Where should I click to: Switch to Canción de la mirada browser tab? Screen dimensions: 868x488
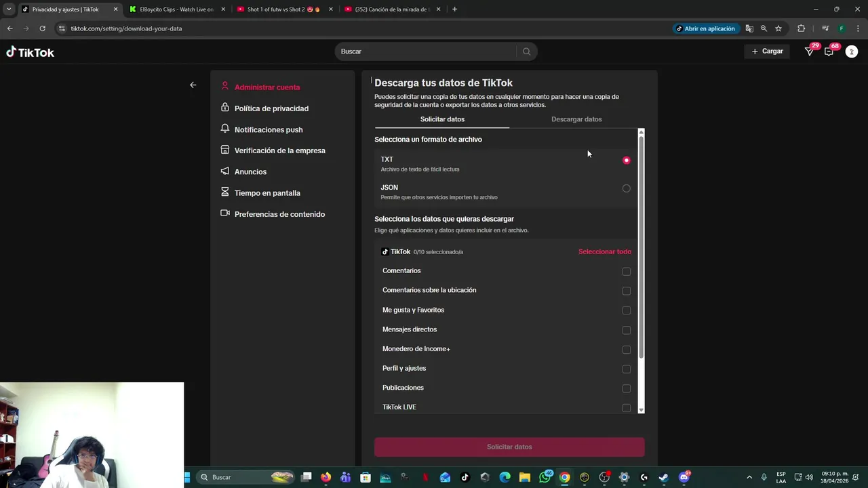click(393, 9)
